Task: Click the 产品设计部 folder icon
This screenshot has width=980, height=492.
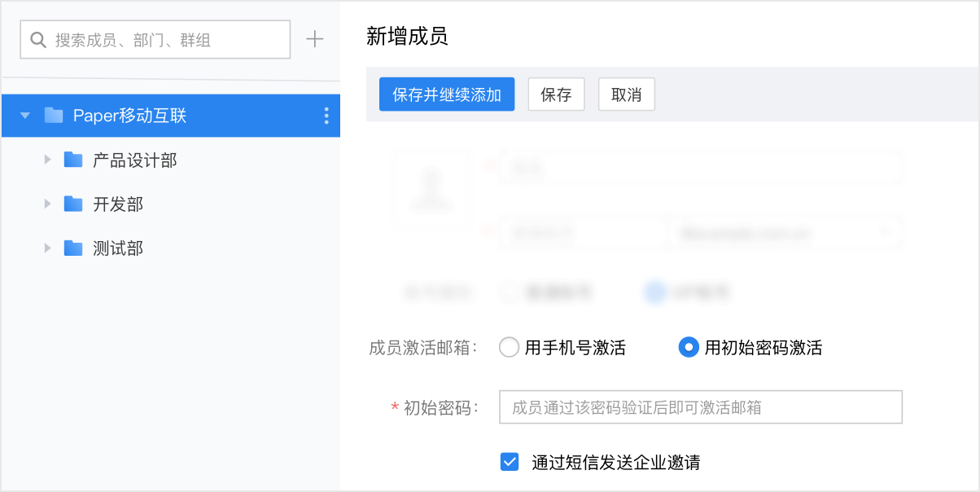Action: (x=72, y=160)
